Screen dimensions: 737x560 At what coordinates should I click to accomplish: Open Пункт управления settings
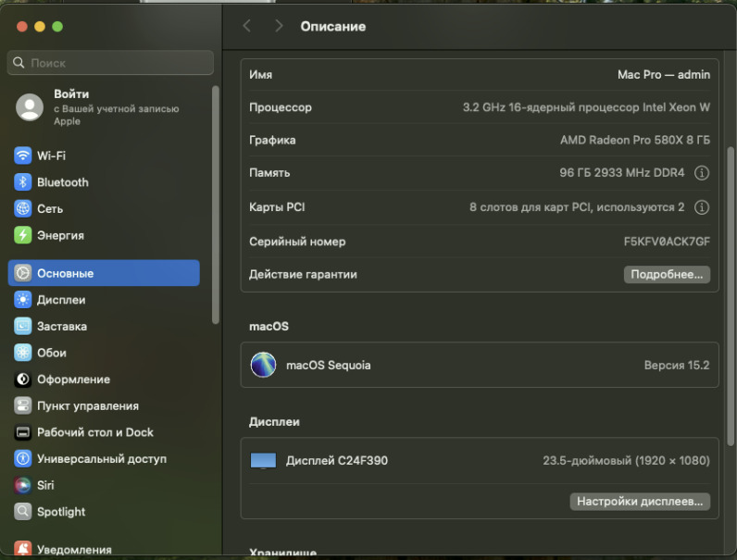click(87, 405)
